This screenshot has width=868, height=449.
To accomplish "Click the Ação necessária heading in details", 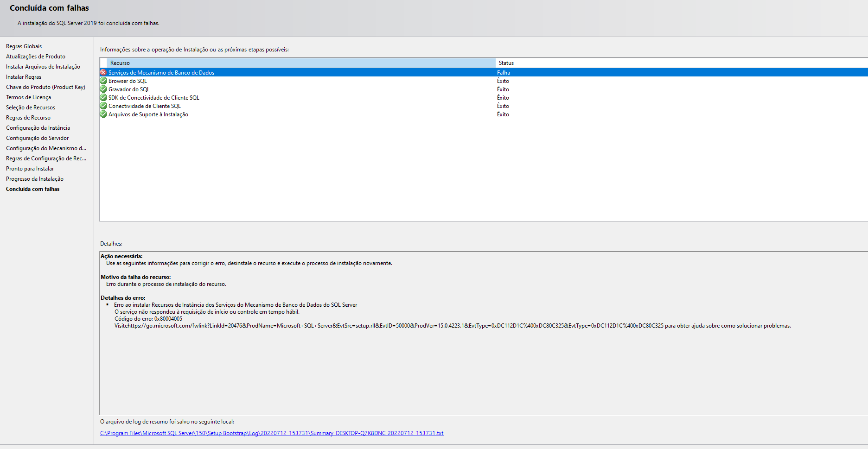I will pyautogui.click(x=121, y=256).
